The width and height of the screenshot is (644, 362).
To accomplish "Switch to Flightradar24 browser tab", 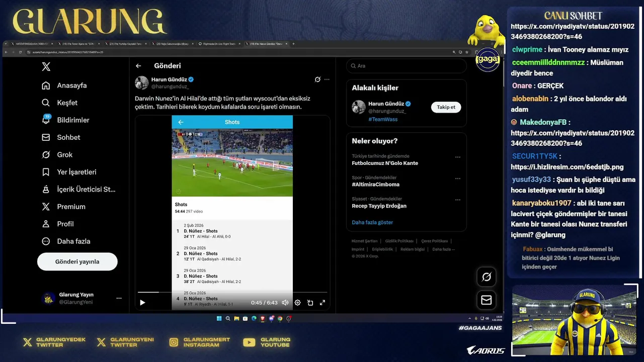I will pyautogui.click(x=220, y=44).
